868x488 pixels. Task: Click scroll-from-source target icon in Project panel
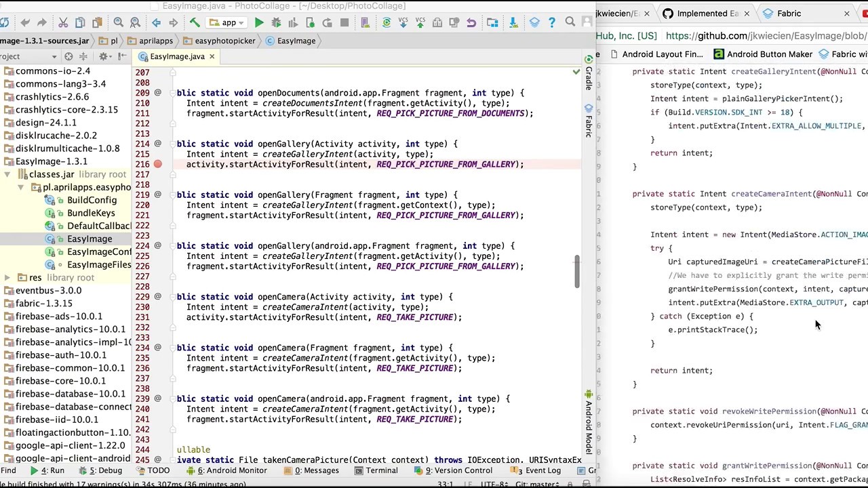point(68,56)
